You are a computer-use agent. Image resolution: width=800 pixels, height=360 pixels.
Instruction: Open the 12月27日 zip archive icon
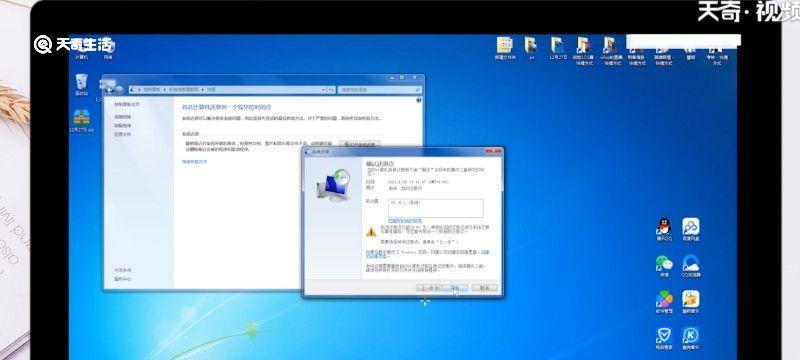coord(82,121)
